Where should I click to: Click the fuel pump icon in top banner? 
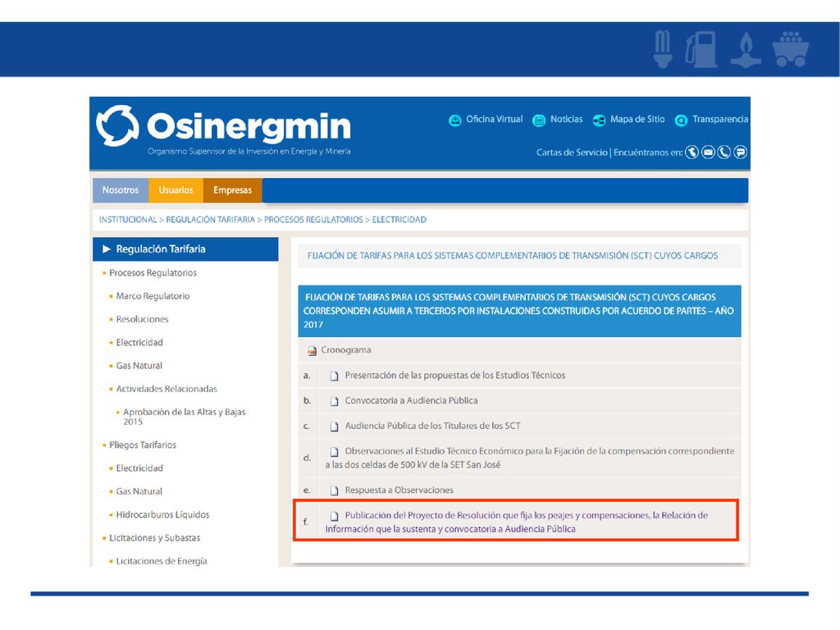[702, 50]
